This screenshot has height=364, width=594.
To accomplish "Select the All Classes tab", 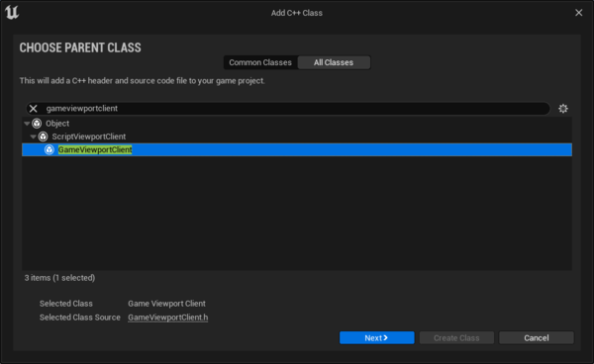I will pos(334,62).
